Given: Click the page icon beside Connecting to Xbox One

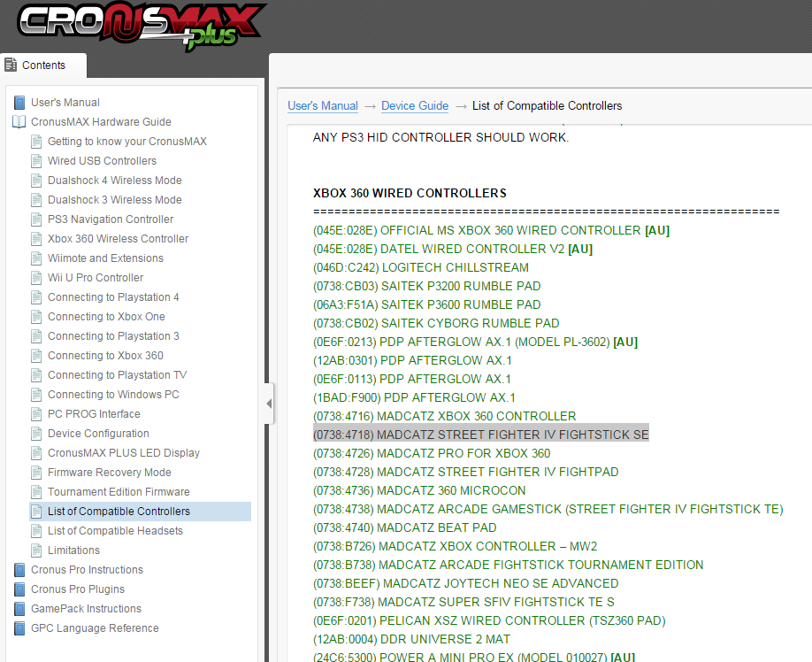Looking at the screenshot, I should coord(36,317).
